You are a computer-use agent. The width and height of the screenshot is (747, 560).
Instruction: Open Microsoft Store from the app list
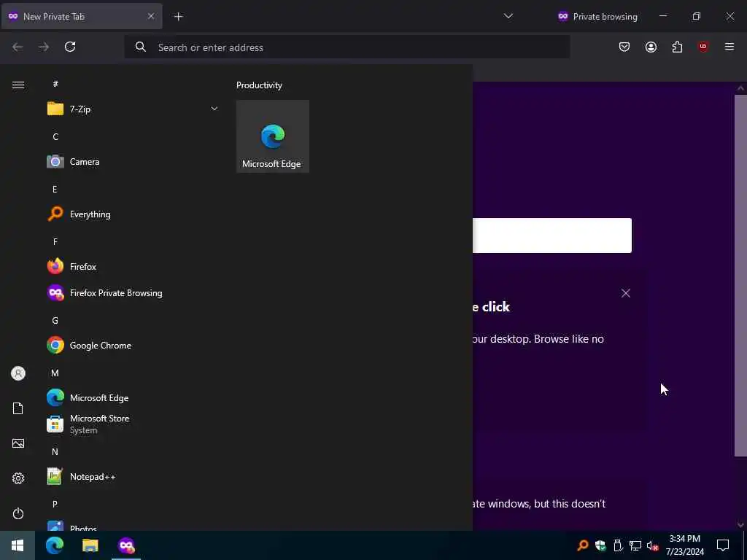click(133, 424)
